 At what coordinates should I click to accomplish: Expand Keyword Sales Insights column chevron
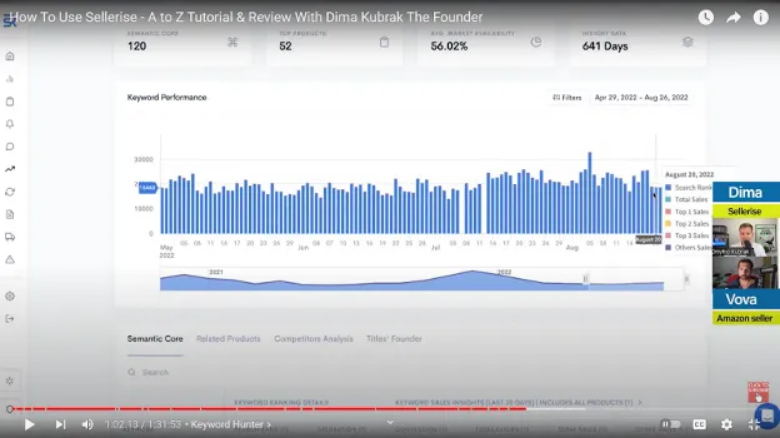[x=640, y=403]
